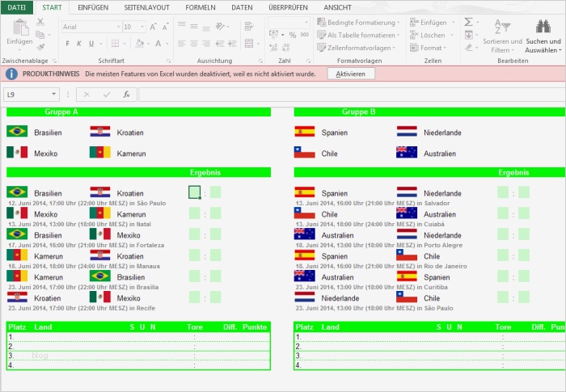Switch to the SEITENLAYOUT tab
The height and width of the screenshot is (392, 566).
146,7
